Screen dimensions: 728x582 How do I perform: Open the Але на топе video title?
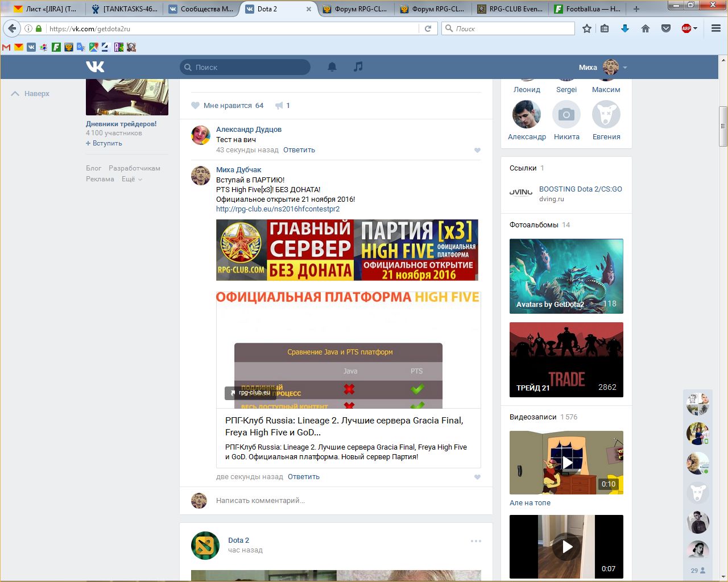coord(530,503)
